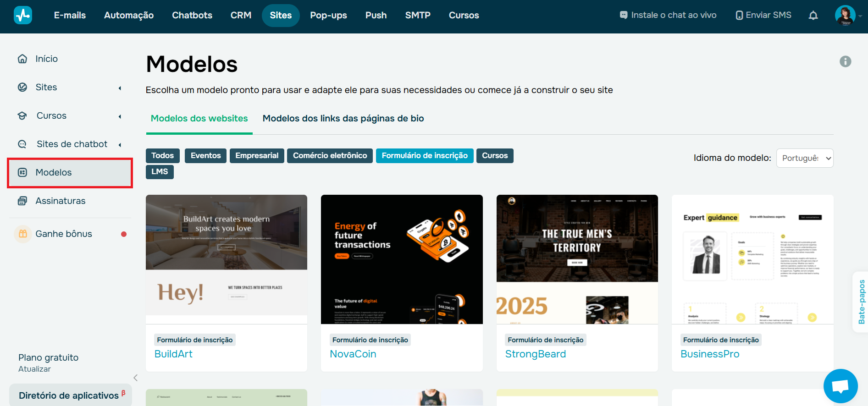
Task: Click the info icon beside Modelos heading
Action: click(845, 61)
